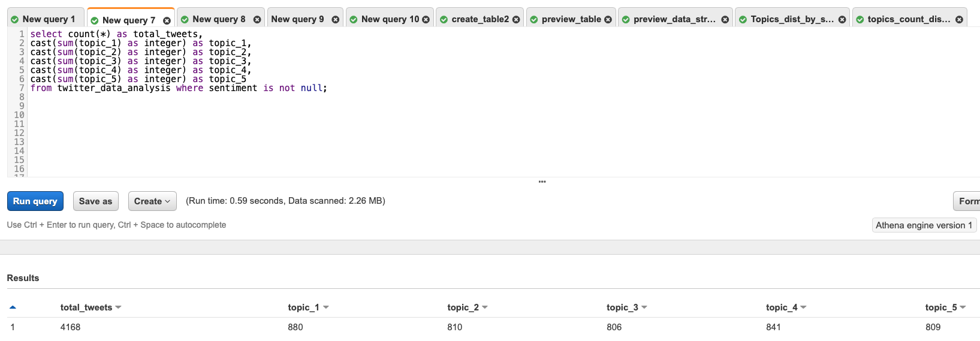
Task: Click the table name twitter_data_analysis in editor
Action: click(114, 88)
